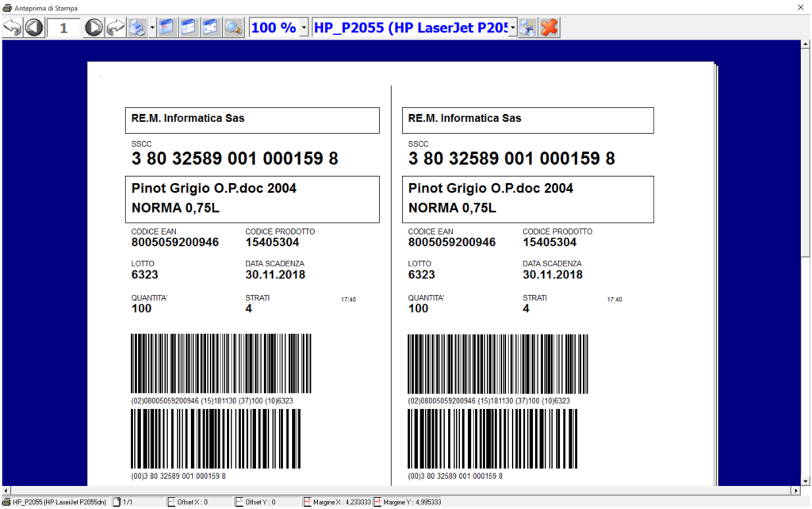Click left label's RE.M. Informatica Sas header
The image size is (812, 509).
click(x=188, y=118)
